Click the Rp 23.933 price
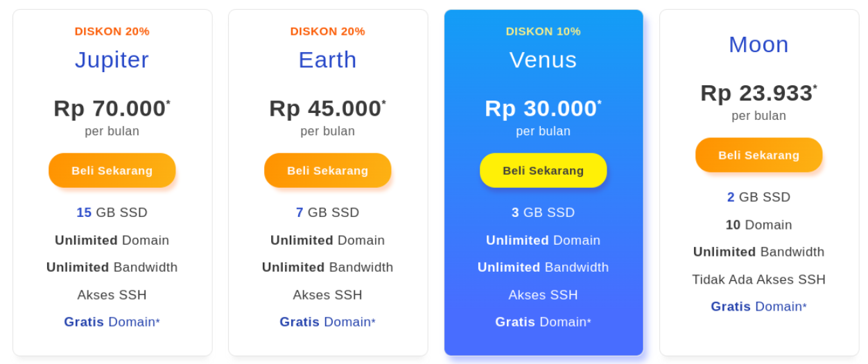This screenshot has width=868, height=364. tap(758, 93)
